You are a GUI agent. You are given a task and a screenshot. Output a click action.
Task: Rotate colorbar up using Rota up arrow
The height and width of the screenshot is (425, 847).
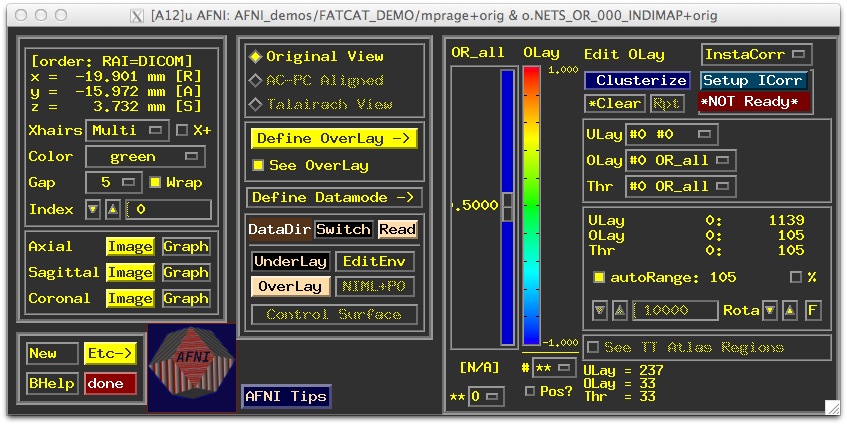click(790, 311)
